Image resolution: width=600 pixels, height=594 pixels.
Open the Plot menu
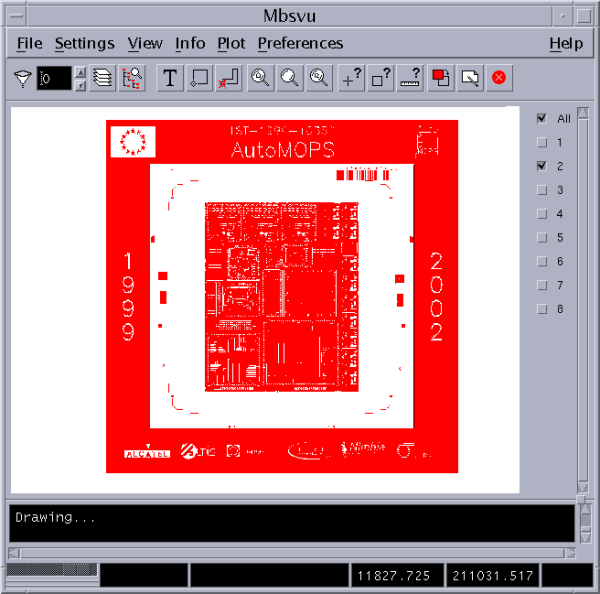tap(231, 43)
